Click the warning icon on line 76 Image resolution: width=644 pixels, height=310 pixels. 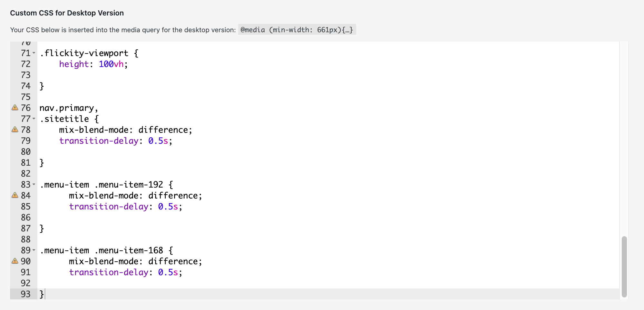click(14, 108)
